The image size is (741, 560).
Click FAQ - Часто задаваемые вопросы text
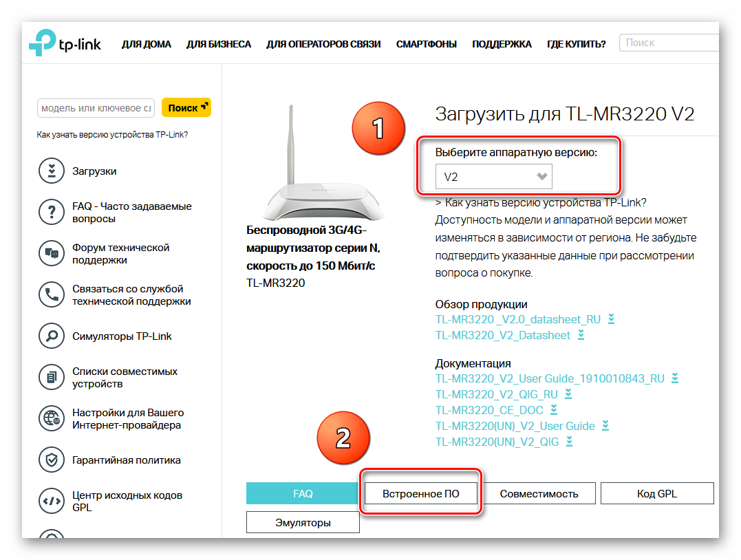[132, 212]
